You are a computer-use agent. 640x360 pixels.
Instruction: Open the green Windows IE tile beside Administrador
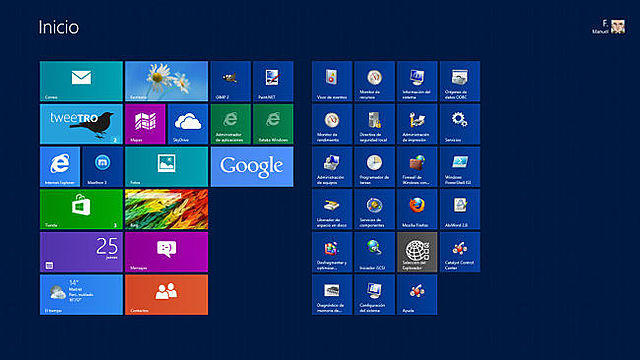273,124
